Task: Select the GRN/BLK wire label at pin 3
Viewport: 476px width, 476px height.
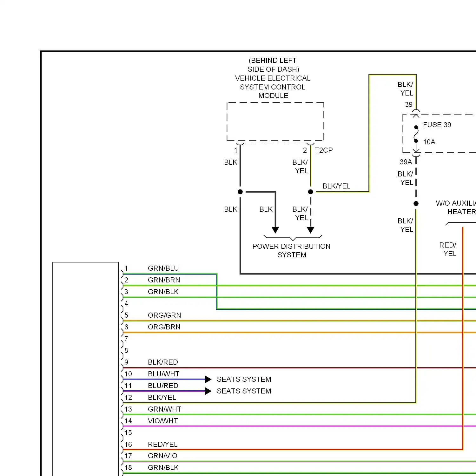Action: point(163,292)
